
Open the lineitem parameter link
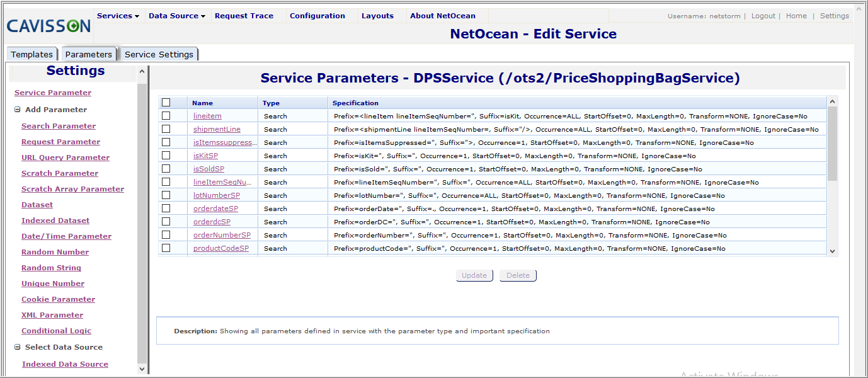click(207, 116)
